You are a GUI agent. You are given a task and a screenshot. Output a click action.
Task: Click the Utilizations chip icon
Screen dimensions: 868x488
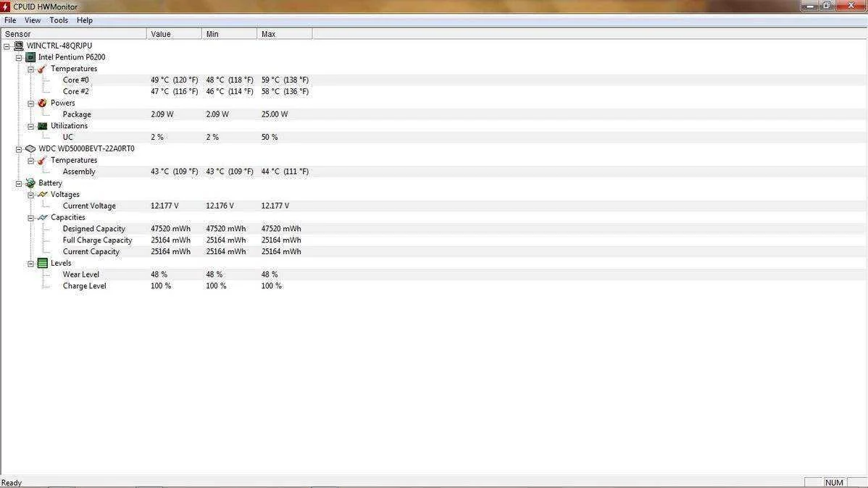pyautogui.click(x=42, y=125)
